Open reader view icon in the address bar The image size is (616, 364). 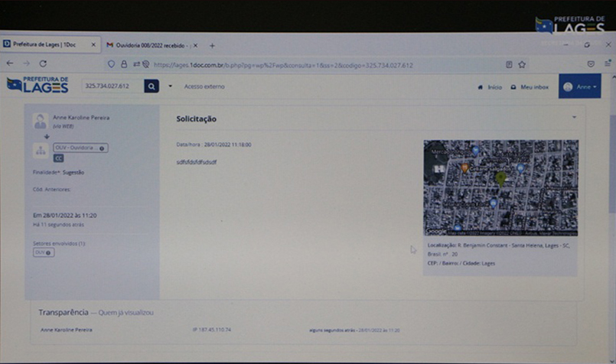click(509, 65)
